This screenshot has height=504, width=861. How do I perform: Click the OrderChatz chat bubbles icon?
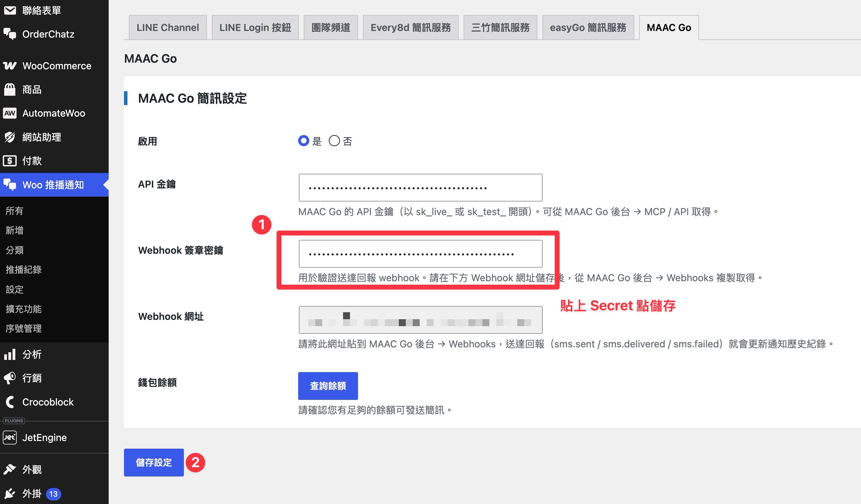click(x=10, y=34)
